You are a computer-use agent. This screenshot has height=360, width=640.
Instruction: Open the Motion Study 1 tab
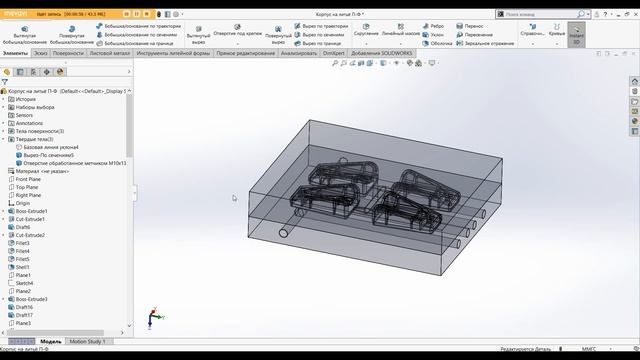pos(87,341)
